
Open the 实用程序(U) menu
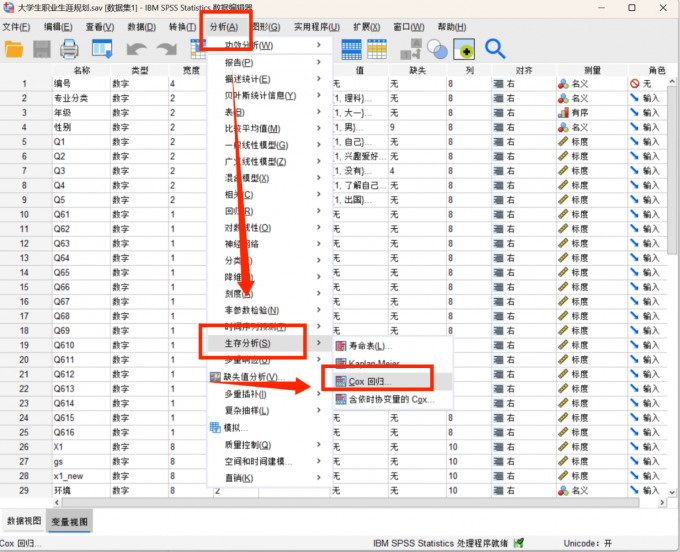point(317,27)
